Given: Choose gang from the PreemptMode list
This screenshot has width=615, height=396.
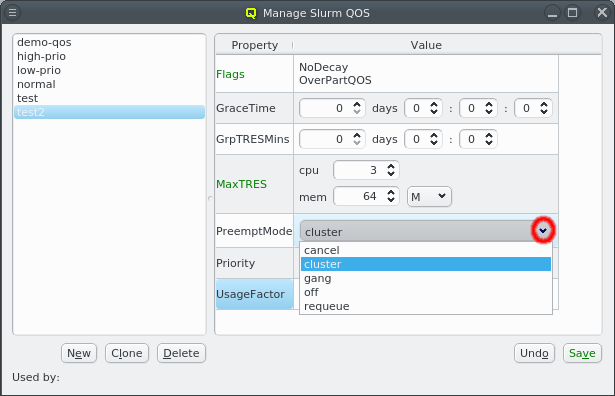Looking at the screenshot, I should click(x=426, y=278).
